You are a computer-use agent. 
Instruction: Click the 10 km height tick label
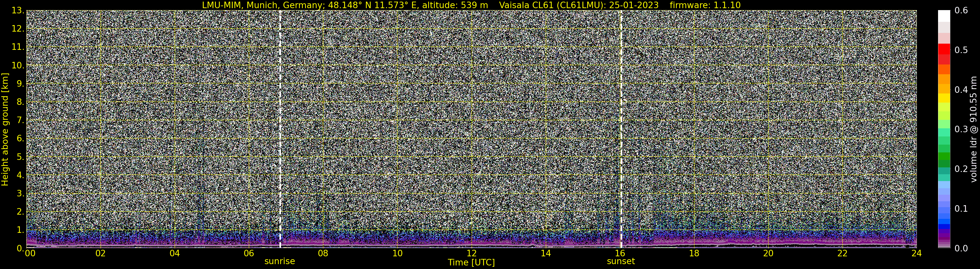tap(18, 65)
